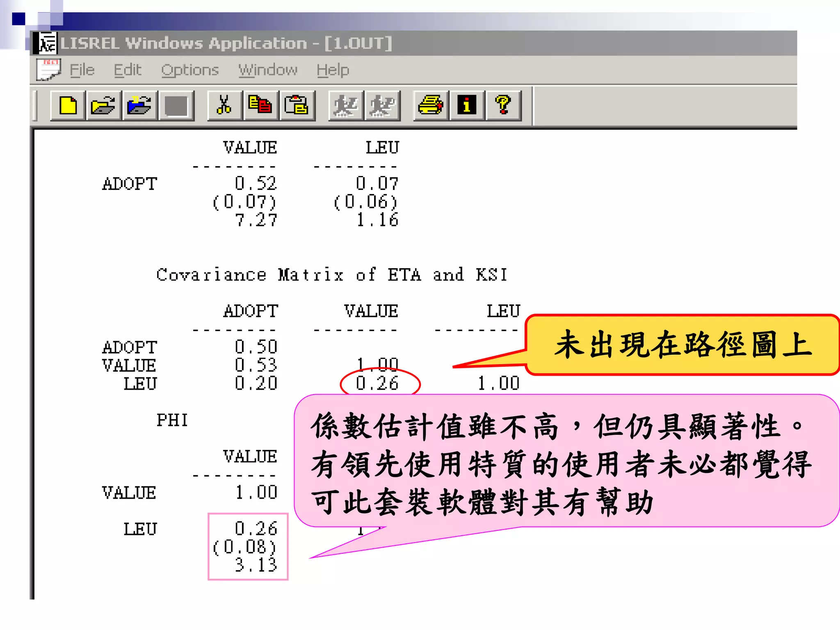Click the Cut scissors icon
840x630 pixels.
coord(224,106)
